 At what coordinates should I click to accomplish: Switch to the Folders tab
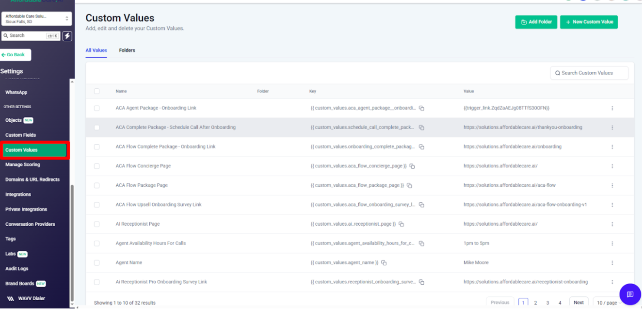click(x=127, y=50)
